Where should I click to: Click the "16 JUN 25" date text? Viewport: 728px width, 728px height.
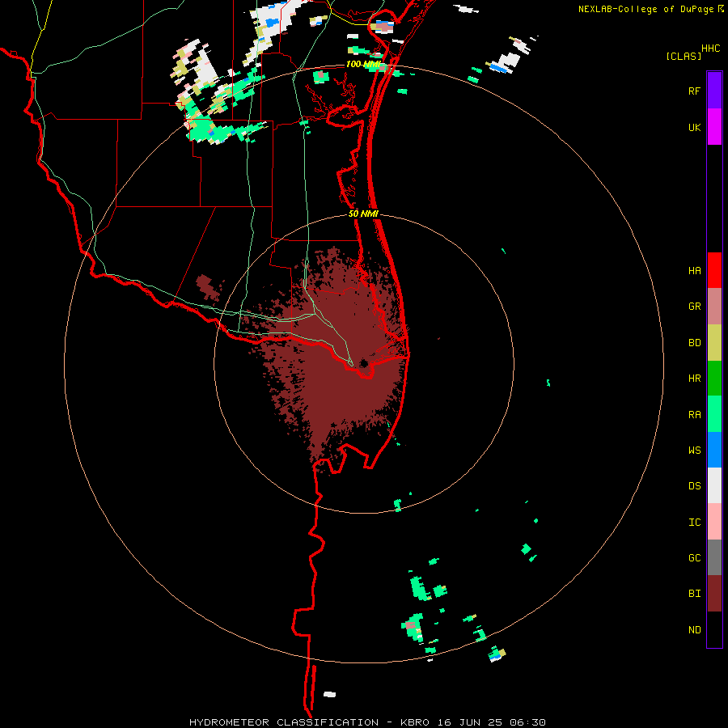468,722
